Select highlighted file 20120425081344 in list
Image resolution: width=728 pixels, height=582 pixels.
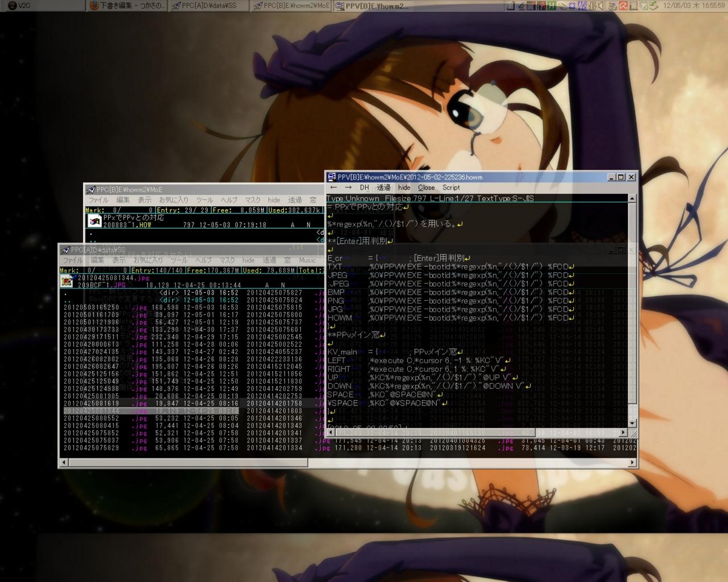coord(150,410)
